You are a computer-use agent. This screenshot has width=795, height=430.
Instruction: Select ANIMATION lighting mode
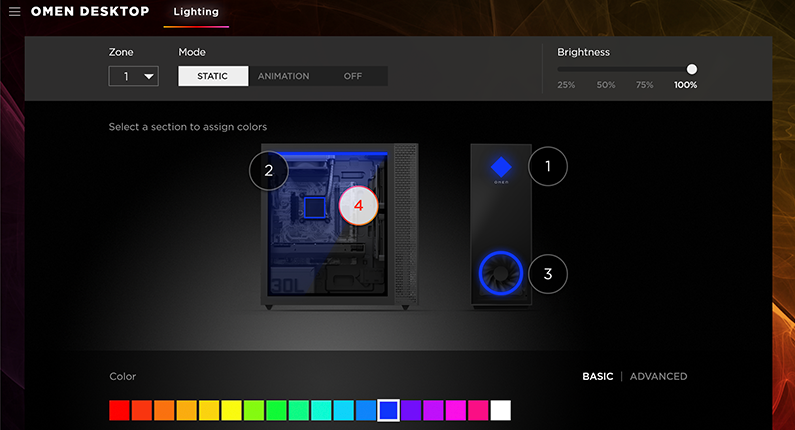283,76
